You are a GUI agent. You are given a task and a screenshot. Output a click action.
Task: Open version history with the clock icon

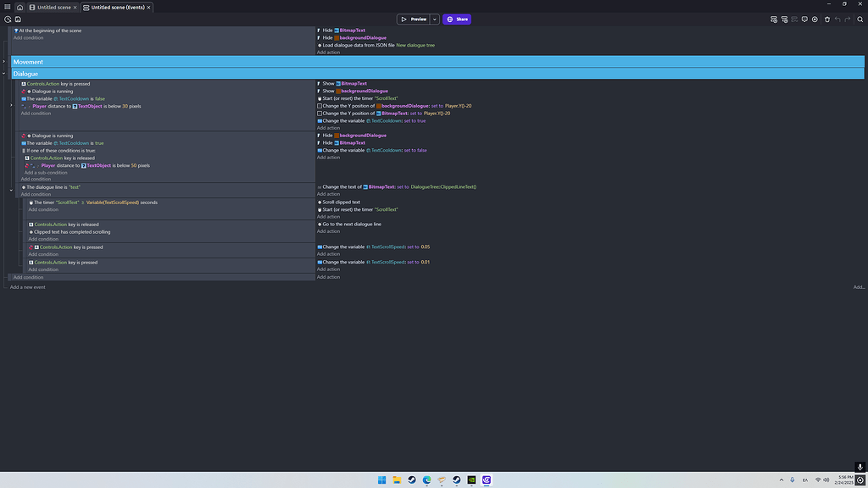coord(8,18)
